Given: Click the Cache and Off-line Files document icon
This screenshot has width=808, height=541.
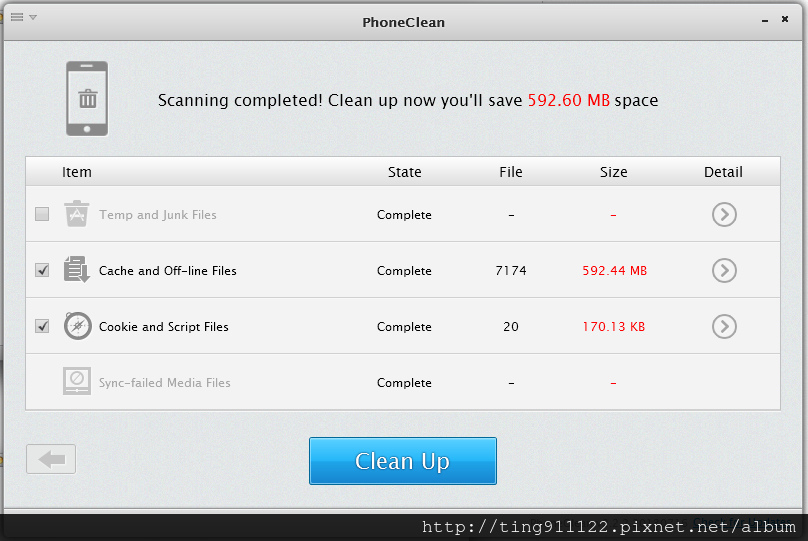Looking at the screenshot, I should (77, 269).
